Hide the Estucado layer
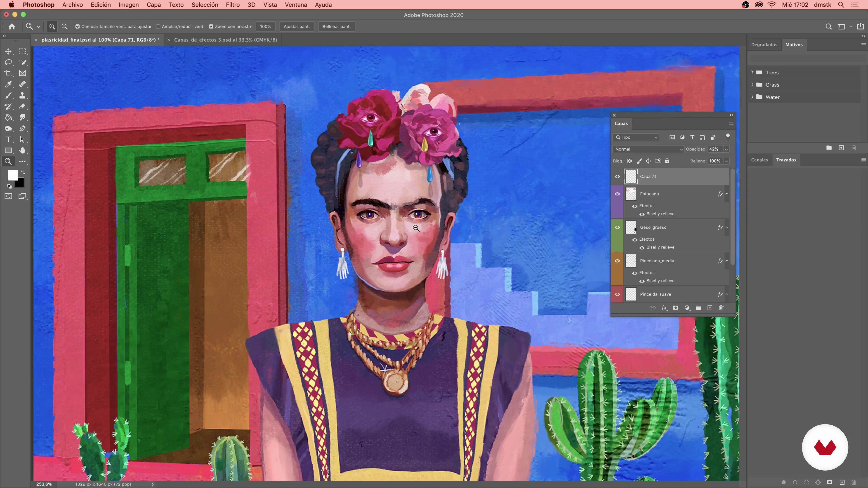868x488 pixels. point(617,194)
